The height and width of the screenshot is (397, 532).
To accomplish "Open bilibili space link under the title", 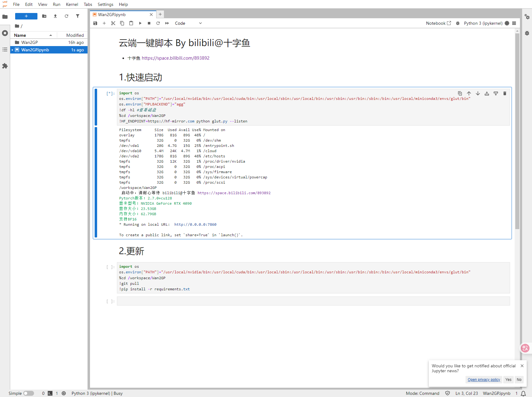I will tap(175, 58).
